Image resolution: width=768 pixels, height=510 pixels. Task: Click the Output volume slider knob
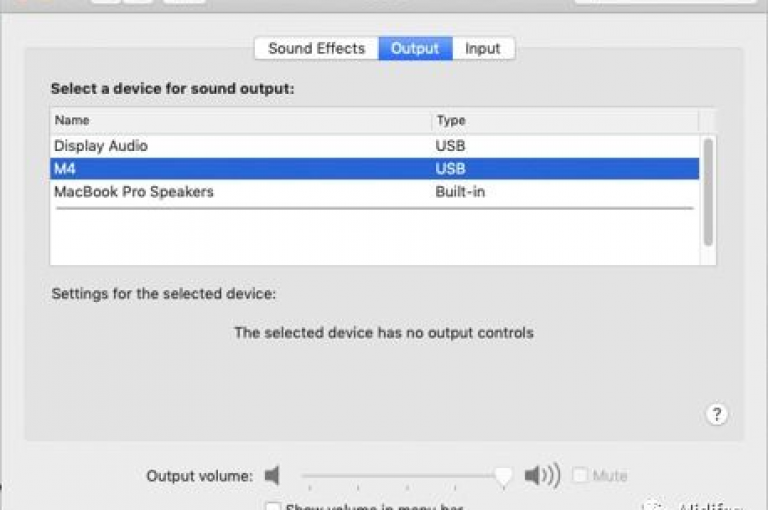point(503,476)
